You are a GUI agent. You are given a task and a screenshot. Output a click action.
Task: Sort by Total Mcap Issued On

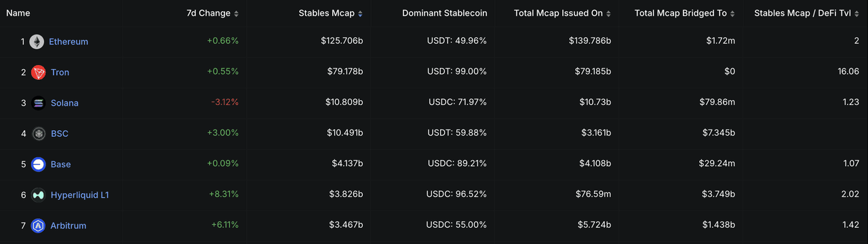(x=562, y=14)
